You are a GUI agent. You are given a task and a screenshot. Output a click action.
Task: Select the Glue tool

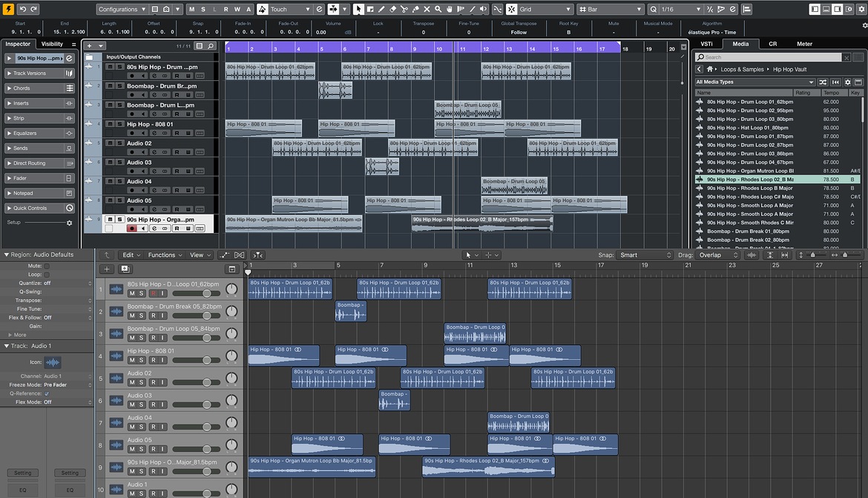click(415, 10)
